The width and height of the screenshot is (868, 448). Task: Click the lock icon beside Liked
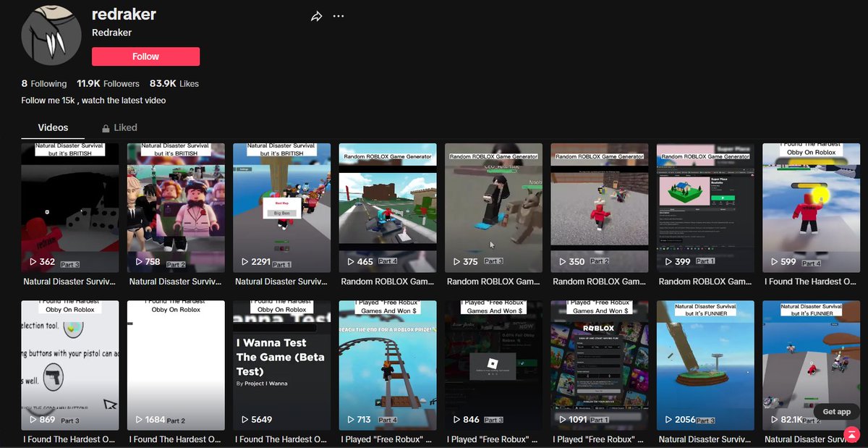click(106, 128)
